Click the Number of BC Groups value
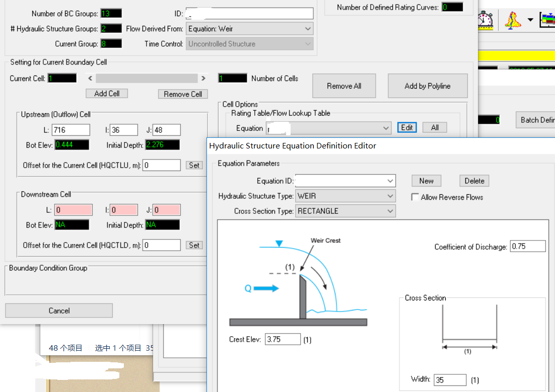Viewport: 555px width, 392px height. coord(111,14)
